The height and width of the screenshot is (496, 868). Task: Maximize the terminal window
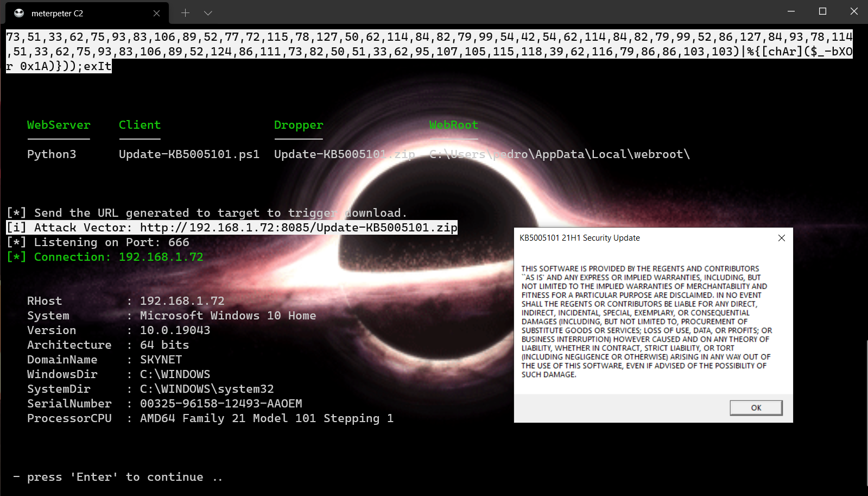click(x=822, y=11)
